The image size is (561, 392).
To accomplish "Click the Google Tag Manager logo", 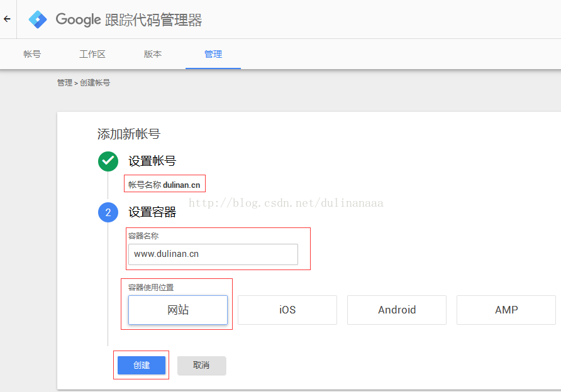I will [x=38, y=19].
